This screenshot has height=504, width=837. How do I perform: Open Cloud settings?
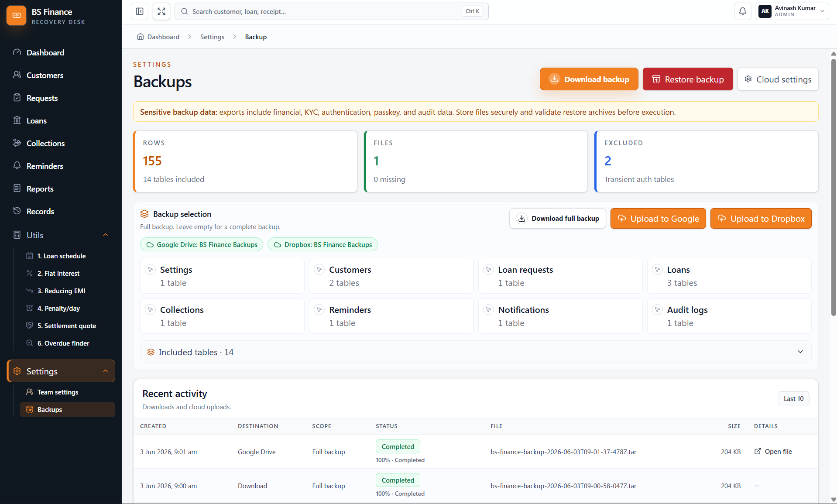point(778,79)
